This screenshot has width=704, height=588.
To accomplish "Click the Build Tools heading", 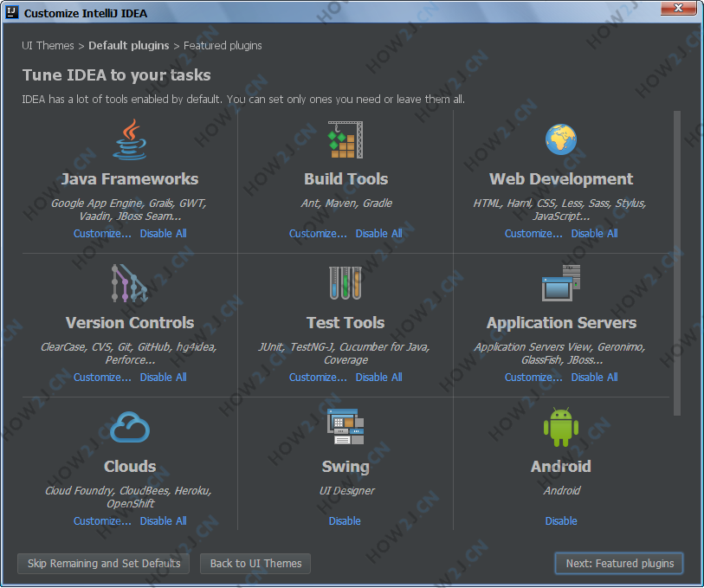I will coord(346,179).
